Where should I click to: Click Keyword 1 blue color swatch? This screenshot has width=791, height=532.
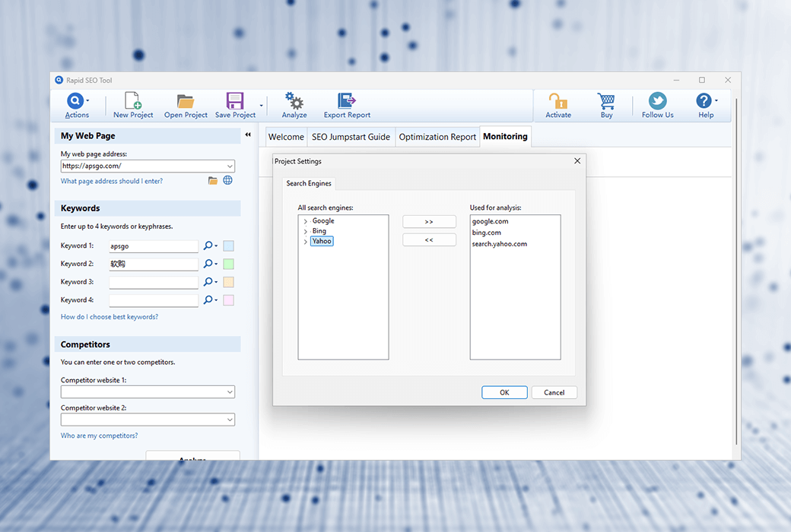[228, 245]
